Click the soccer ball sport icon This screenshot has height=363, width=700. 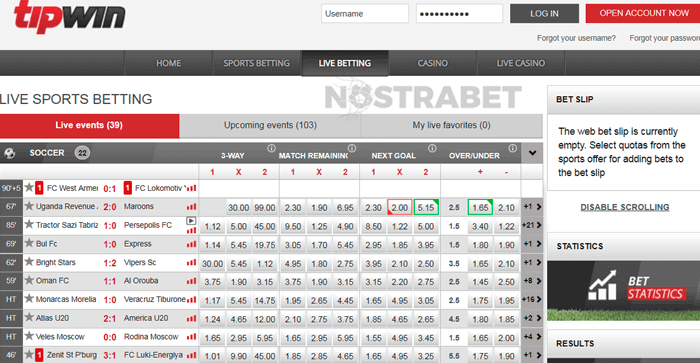(9, 153)
